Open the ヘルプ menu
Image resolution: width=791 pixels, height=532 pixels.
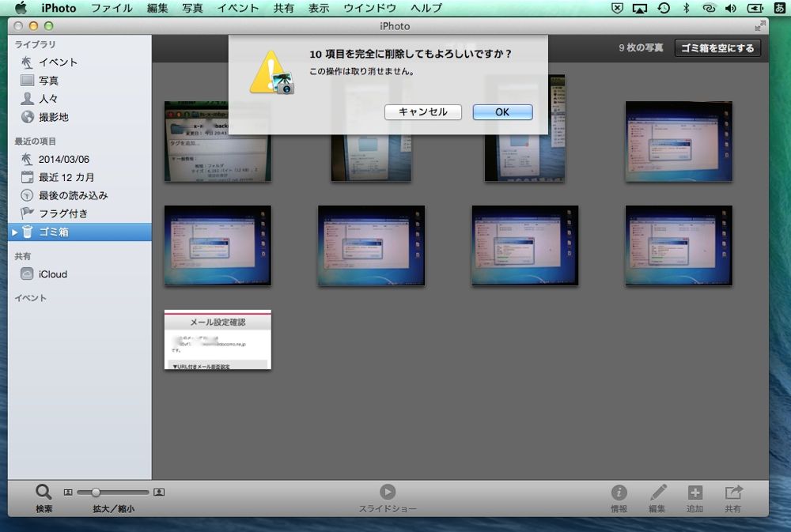[426, 8]
